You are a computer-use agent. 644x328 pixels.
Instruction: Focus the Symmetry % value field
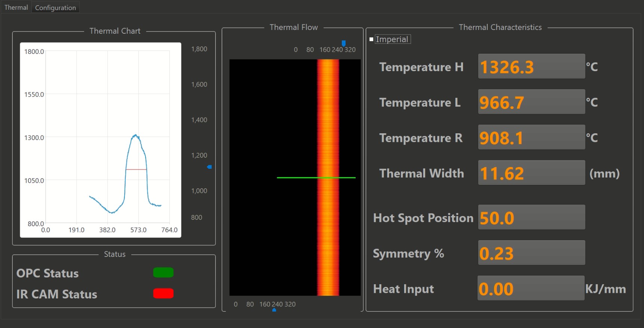click(531, 253)
